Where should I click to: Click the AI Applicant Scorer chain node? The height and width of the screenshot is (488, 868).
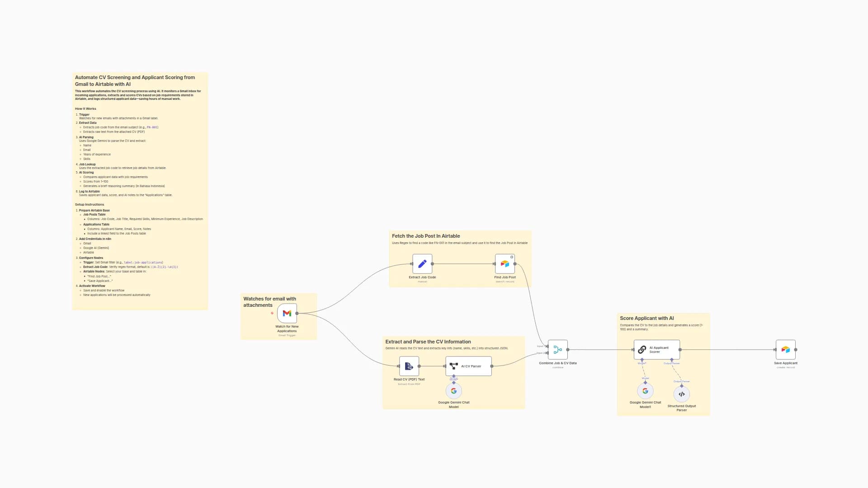(x=656, y=349)
